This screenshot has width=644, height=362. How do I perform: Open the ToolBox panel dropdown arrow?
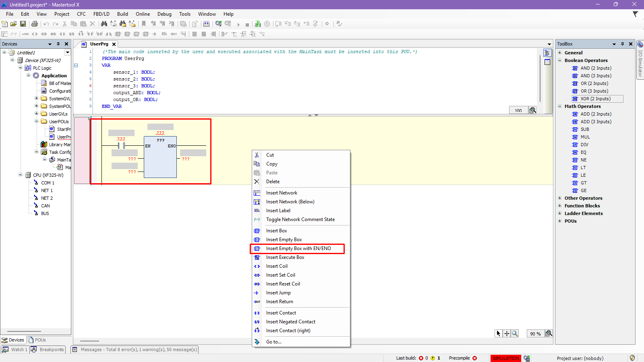tap(614, 44)
